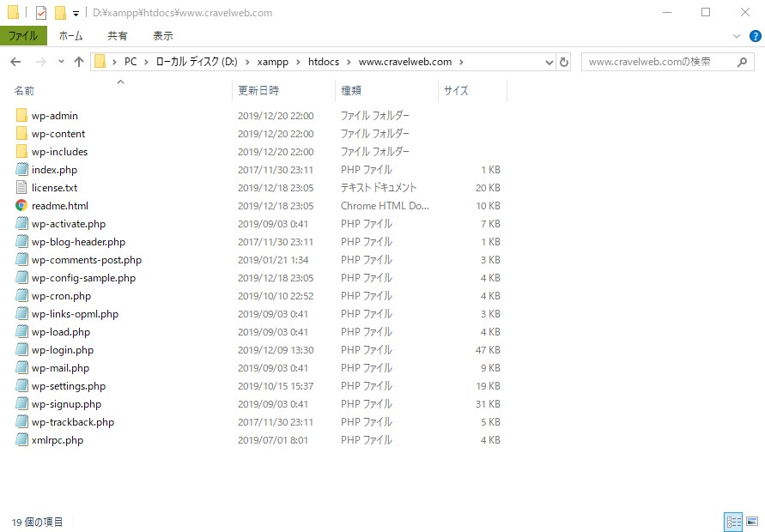
Task: Select the wp-config-sample.php file icon
Action: point(21,278)
